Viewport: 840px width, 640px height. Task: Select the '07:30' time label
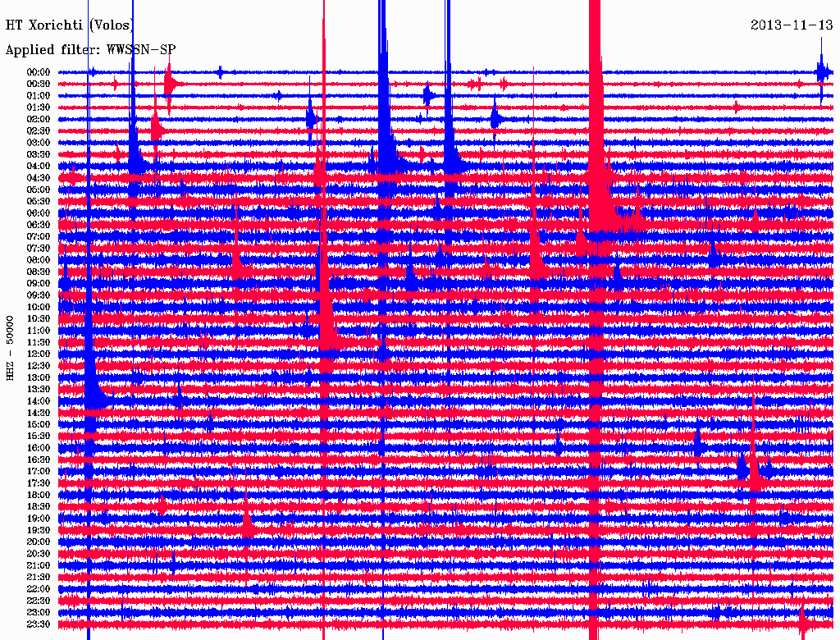point(39,248)
